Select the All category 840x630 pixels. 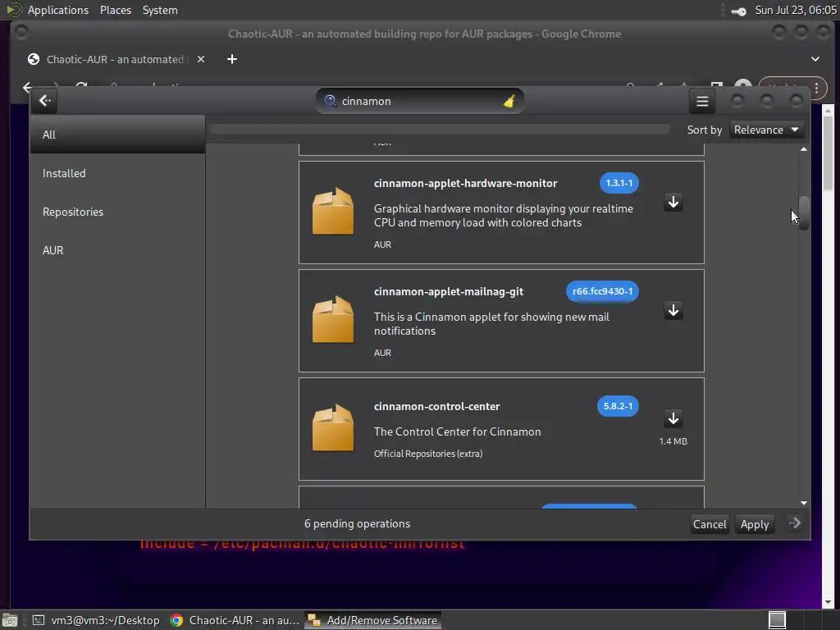point(117,135)
